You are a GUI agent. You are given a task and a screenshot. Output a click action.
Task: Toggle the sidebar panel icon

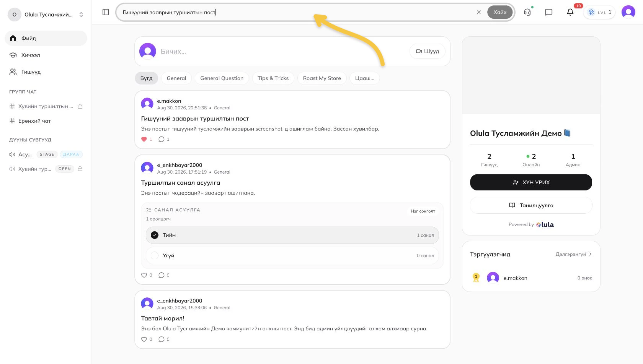click(106, 12)
